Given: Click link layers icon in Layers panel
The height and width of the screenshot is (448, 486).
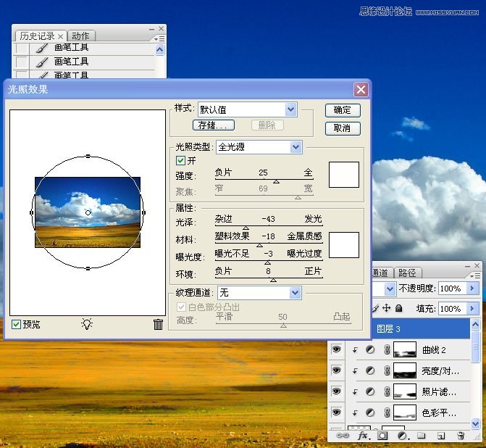Looking at the screenshot, I should pyautogui.click(x=343, y=436).
